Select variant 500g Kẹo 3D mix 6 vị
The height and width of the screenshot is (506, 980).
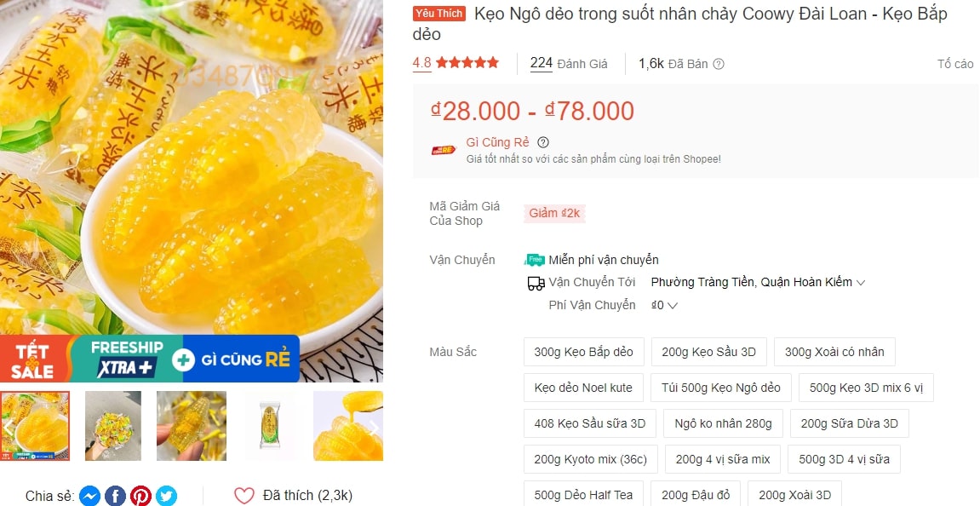pos(866,388)
